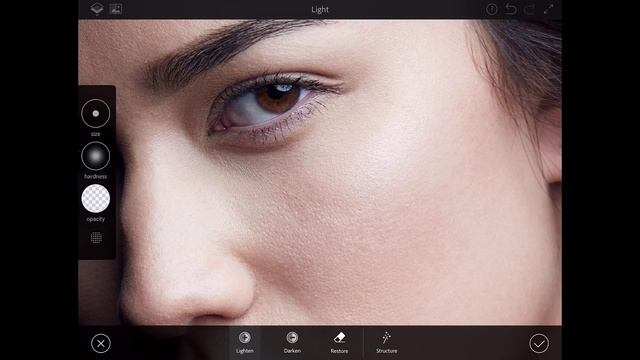Open the layers panel icon
The width and height of the screenshot is (640, 360).
pyautogui.click(x=97, y=9)
